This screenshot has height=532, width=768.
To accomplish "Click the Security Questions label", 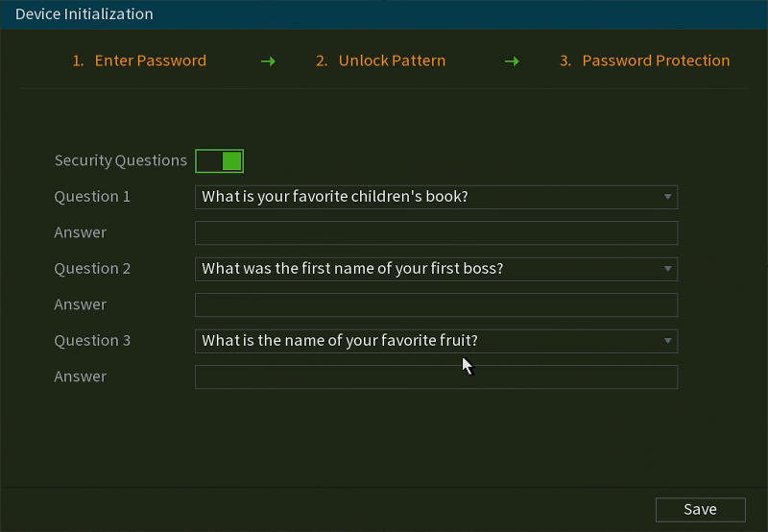I will click(121, 160).
